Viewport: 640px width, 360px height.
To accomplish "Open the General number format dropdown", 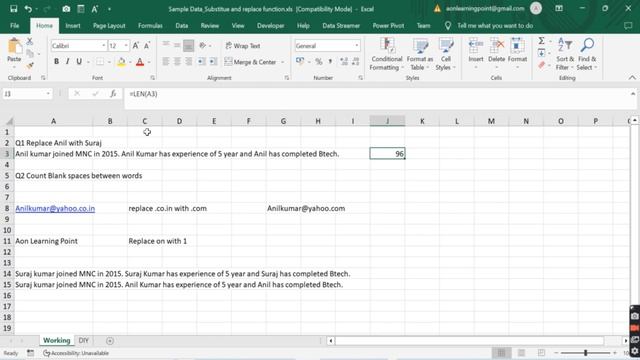I will 357,46.
